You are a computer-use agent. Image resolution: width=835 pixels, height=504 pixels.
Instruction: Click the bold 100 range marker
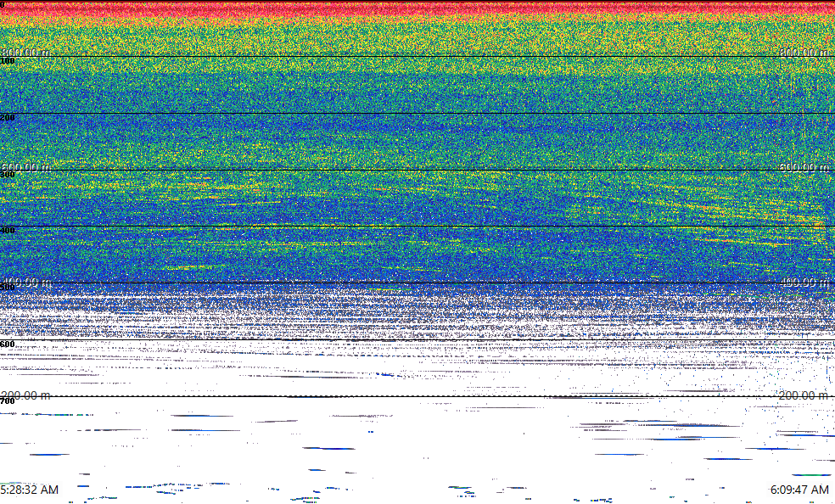point(8,61)
